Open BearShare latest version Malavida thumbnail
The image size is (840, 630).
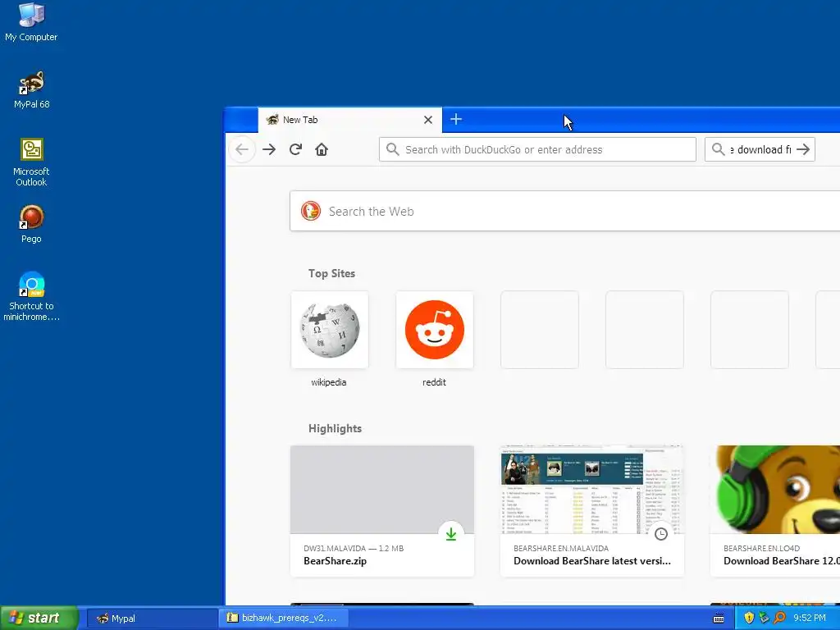pyautogui.click(x=592, y=489)
